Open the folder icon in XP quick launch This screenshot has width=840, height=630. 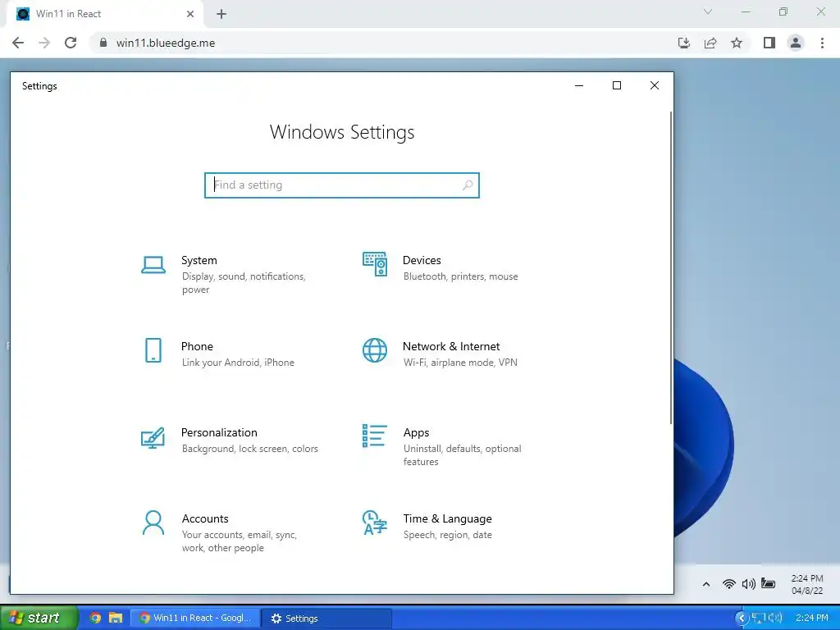click(115, 618)
